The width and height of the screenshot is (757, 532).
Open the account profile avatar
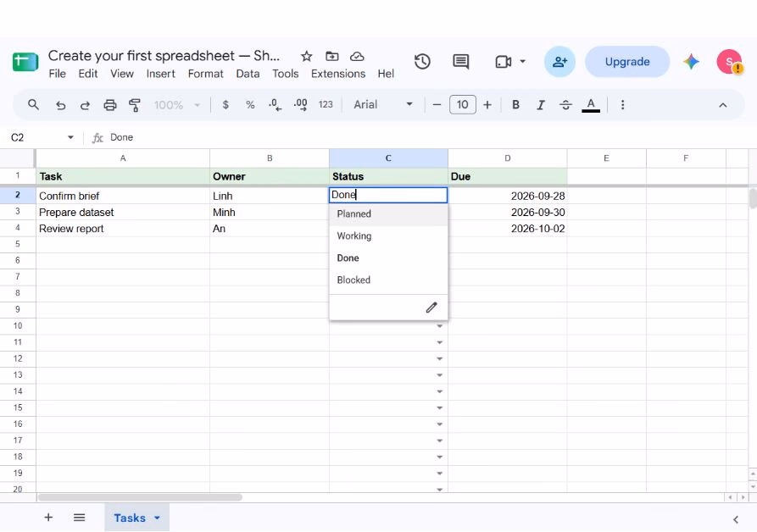click(729, 62)
